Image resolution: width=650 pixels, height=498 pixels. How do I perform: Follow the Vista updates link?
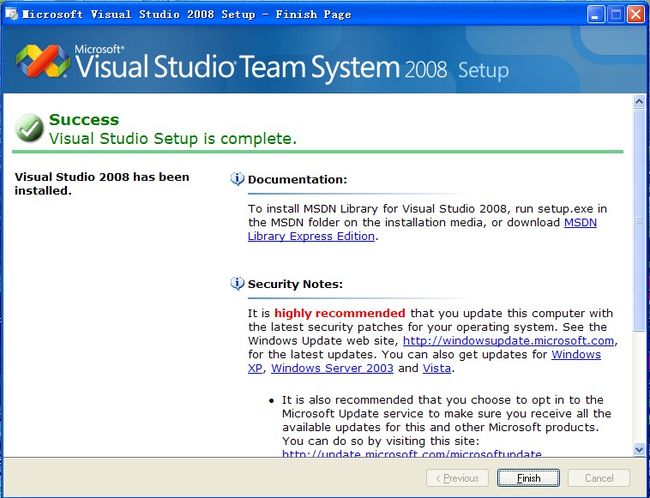coord(437,368)
